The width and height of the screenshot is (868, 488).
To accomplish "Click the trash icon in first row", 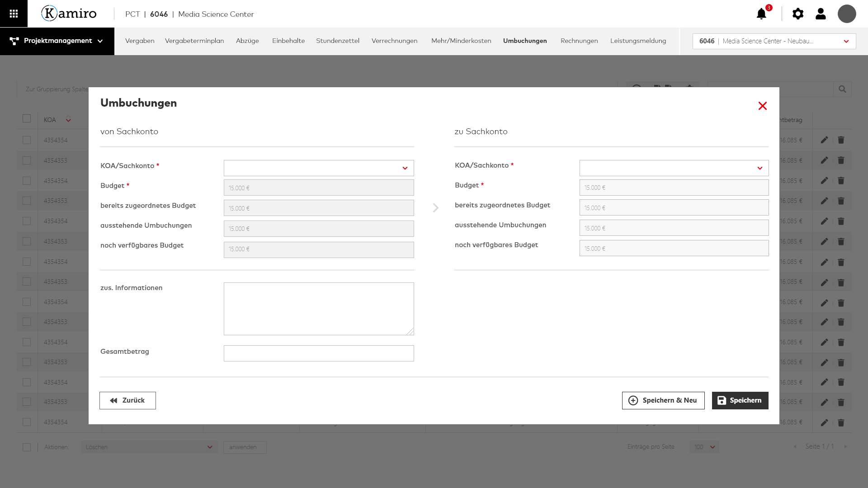I will (841, 140).
